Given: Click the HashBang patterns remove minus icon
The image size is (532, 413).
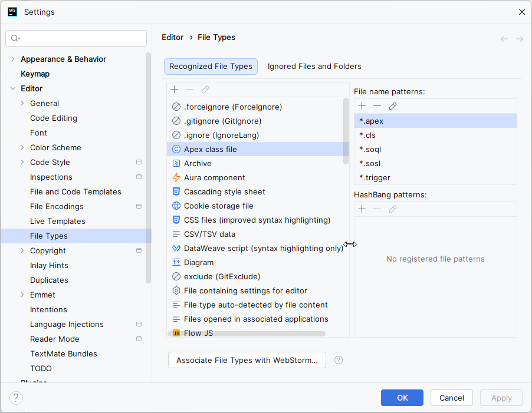Looking at the screenshot, I should click(377, 209).
